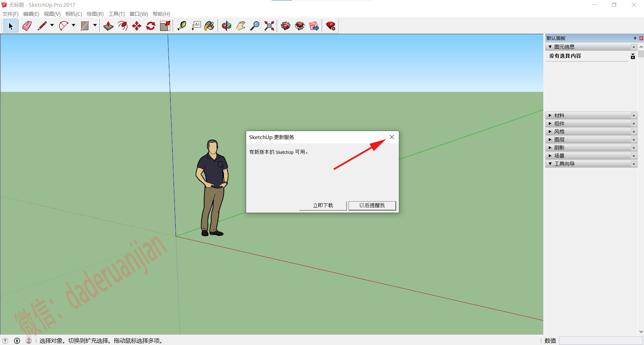Open the 工具(T) menu
Viewport: 644px width, 345px height.
pyautogui.click(x=117, y=14)
